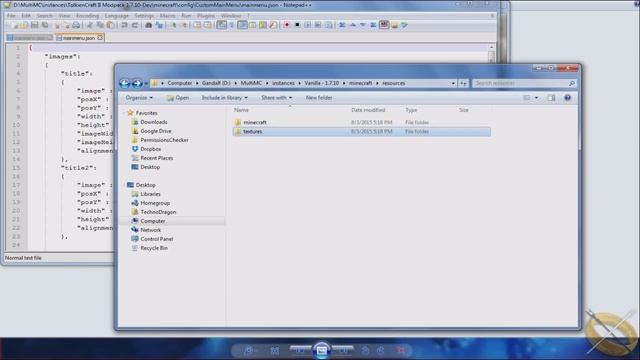Sort files by the Name column header
This screenshot has width=640, height=360.
coord(241,110)
